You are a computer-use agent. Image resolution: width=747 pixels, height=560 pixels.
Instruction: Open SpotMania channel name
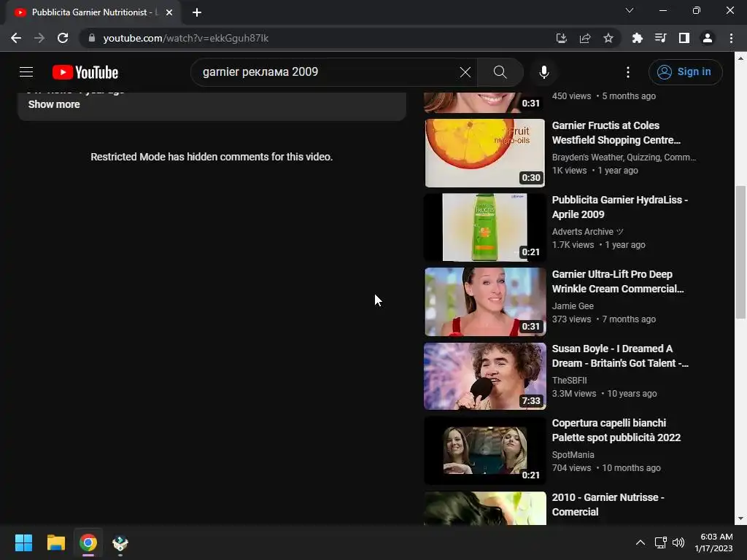click(x=573, y=455)
